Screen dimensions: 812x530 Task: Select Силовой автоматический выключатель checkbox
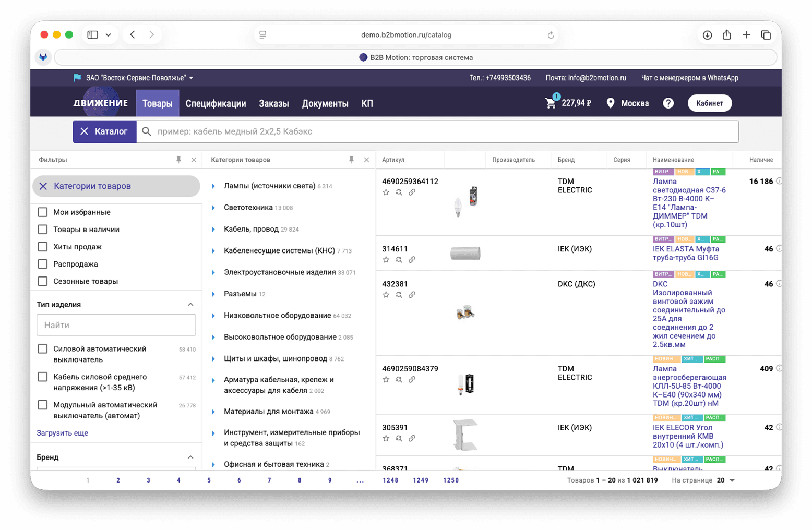click(43, 349)
